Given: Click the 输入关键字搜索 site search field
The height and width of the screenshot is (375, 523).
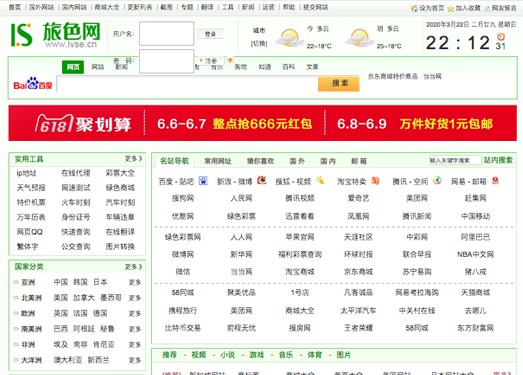Looking at the screenshot, I should coord(455,160).
